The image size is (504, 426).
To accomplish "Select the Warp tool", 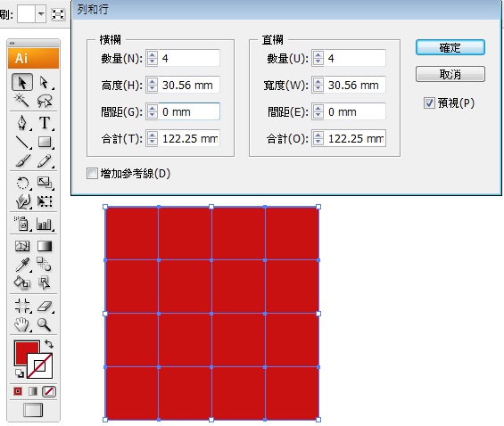I will coord(22,201).
